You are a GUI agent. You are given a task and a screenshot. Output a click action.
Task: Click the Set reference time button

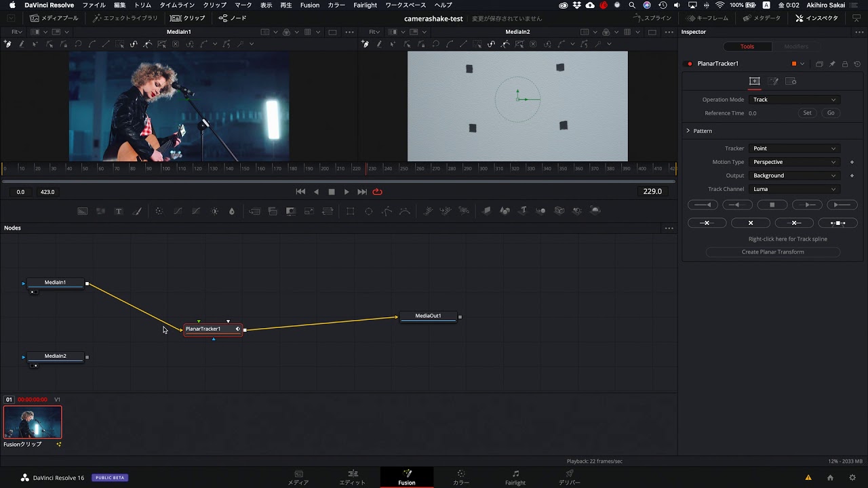807,113
